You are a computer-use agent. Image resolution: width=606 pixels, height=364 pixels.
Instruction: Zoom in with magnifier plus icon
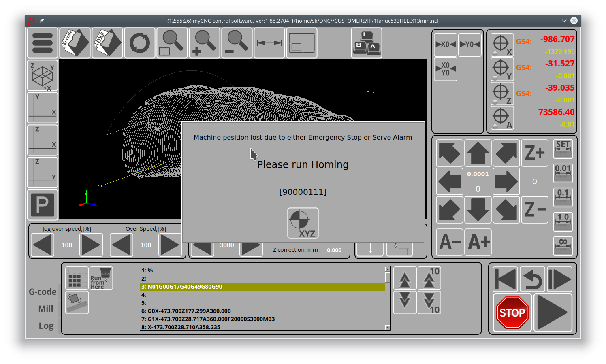coord(205,43)
